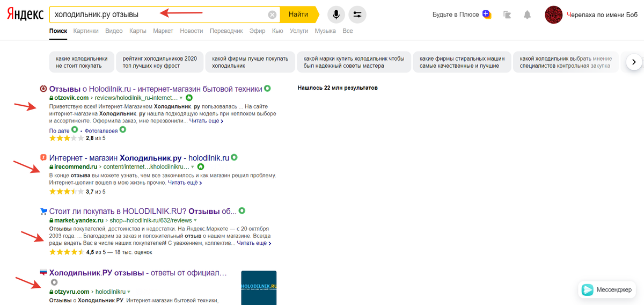
Task: Open the Все services tab
Action: point(348,31)
